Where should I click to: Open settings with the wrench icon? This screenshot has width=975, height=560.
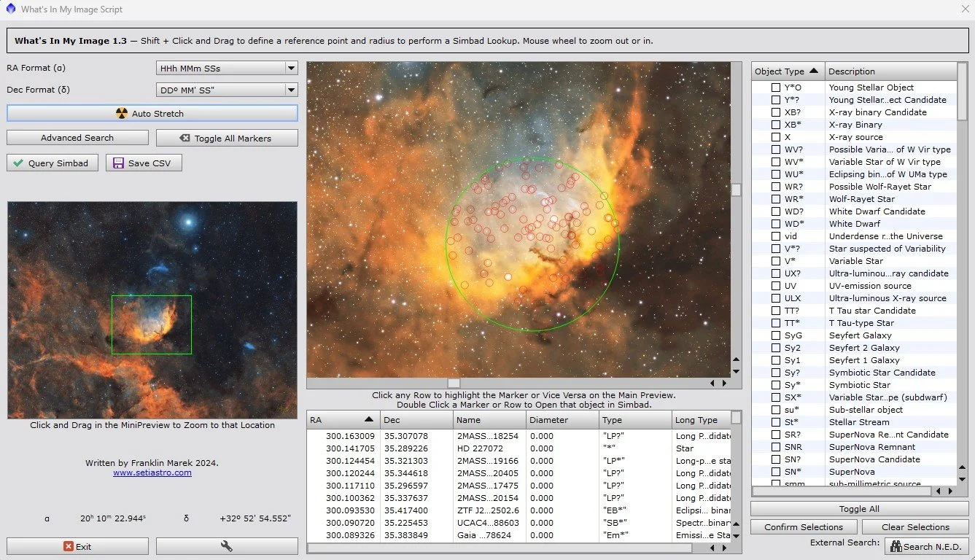coord(226,545)
